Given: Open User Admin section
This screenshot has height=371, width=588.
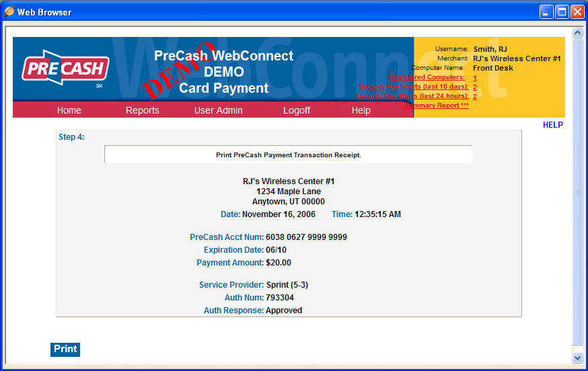Looking at the screenshot, I should 218,110.
